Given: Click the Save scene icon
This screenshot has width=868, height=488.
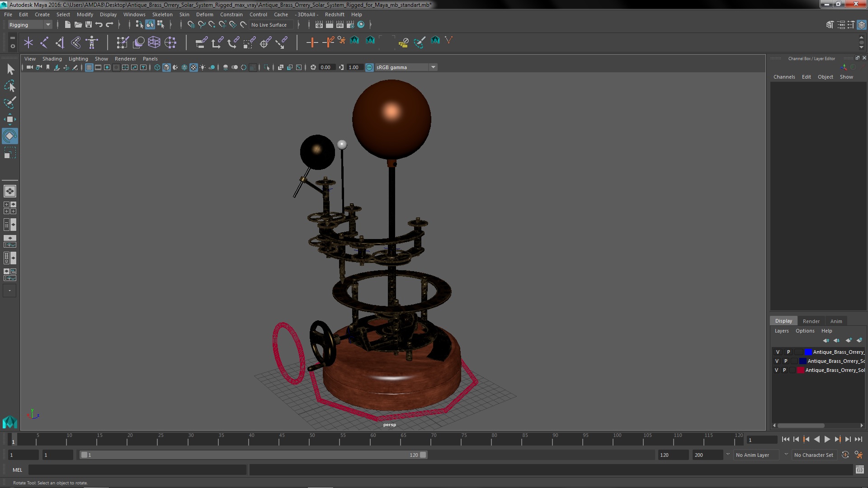Looking at the screenshot, I should pos(89,25).
